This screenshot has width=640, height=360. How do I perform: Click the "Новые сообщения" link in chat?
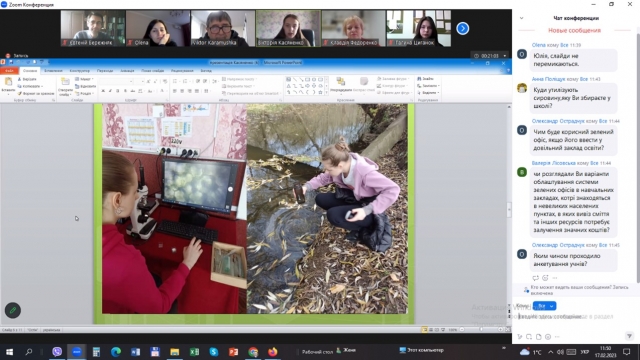(x=574, y=30)
